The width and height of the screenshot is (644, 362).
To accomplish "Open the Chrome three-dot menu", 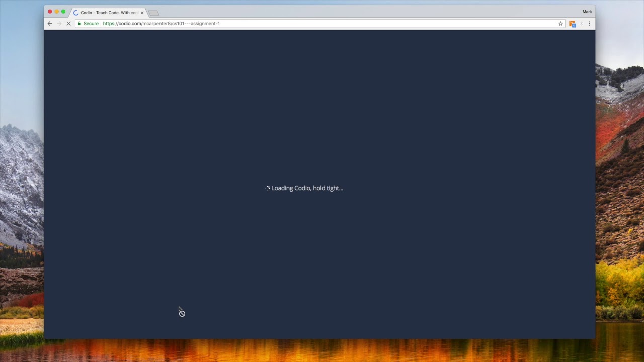I will (589, 24).
